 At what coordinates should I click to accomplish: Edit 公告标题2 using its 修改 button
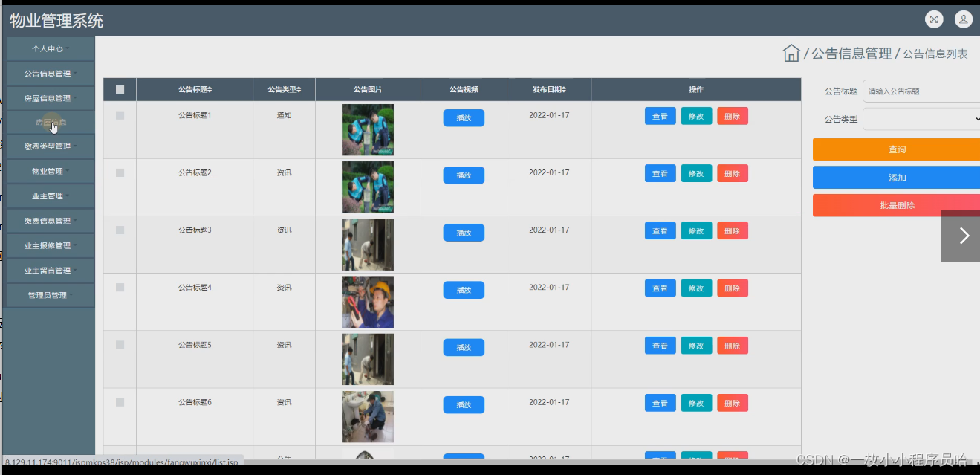point(696,173)
